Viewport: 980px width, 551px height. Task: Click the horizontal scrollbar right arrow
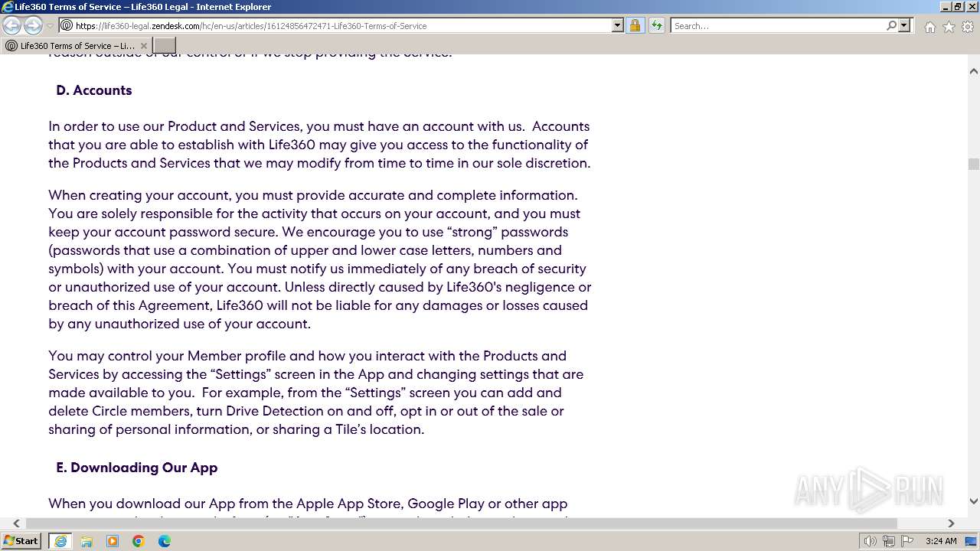951,523
